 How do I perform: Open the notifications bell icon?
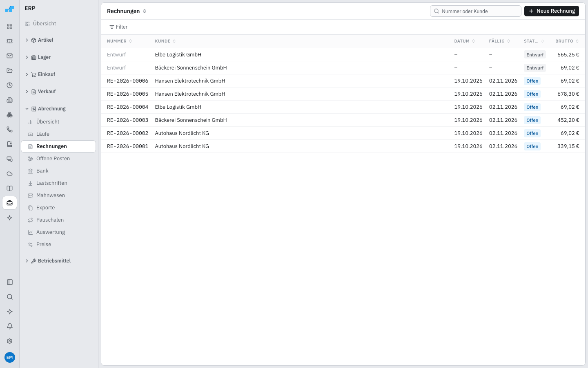(x=10, y=326)
